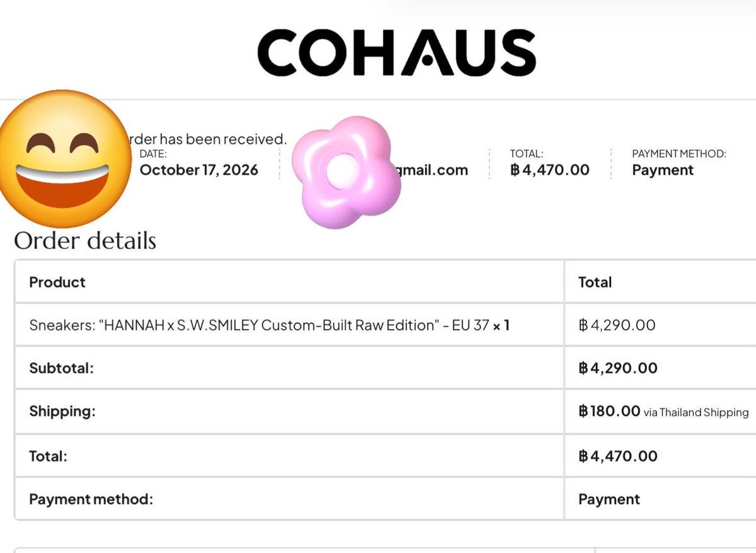Click the grinning face emoji sticker

(65, 159)
